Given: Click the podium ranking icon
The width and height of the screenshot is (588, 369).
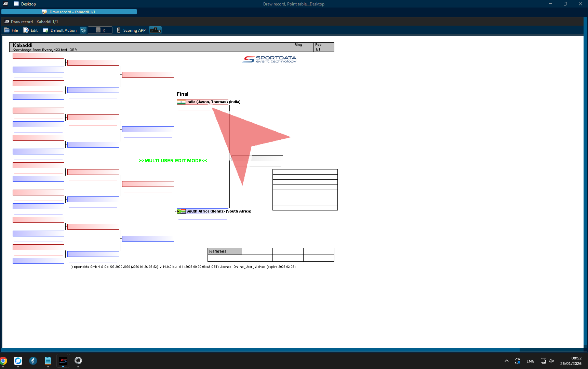Looking at the screenshot, I should click(x=155, y=30).
